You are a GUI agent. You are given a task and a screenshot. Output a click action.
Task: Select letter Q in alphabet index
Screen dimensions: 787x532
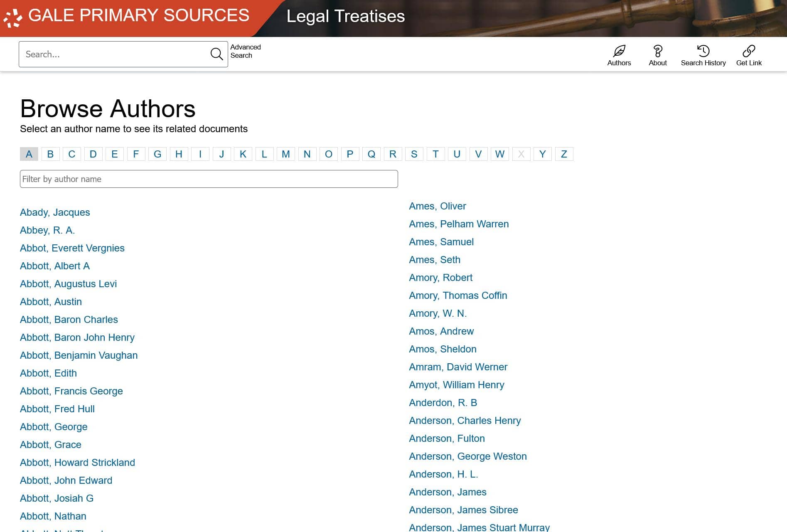(x=371, y=154)
